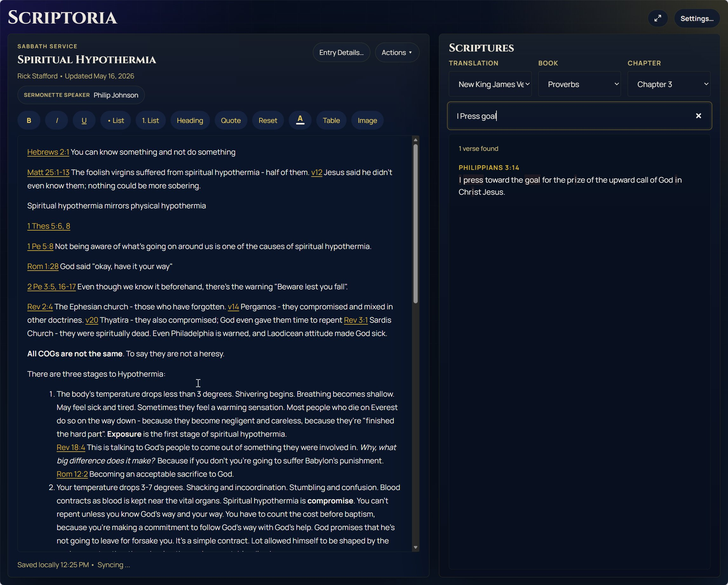Open Entry Details
Viewport: 728px width, 585px height.
pos(341,52)
